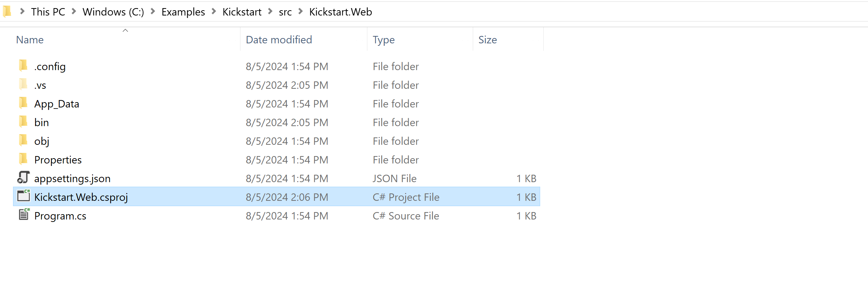Click the Properties folder icon

coord(23,159)
